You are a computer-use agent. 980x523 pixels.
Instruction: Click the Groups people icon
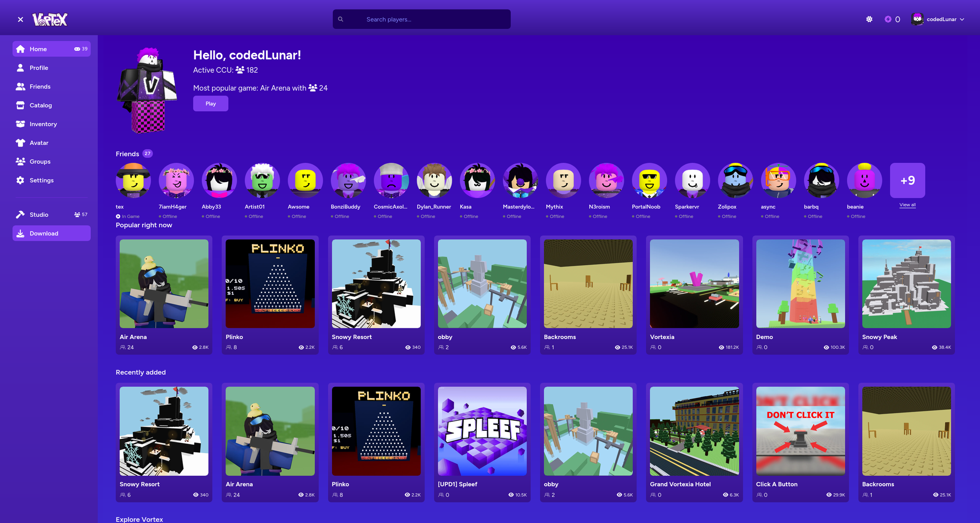coord(20,162)
